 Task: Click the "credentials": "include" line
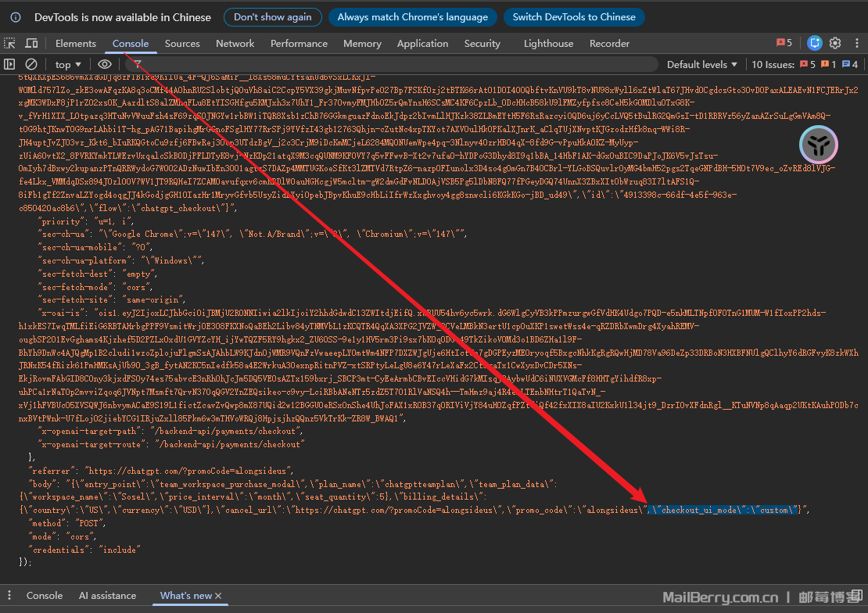point(84,550)
